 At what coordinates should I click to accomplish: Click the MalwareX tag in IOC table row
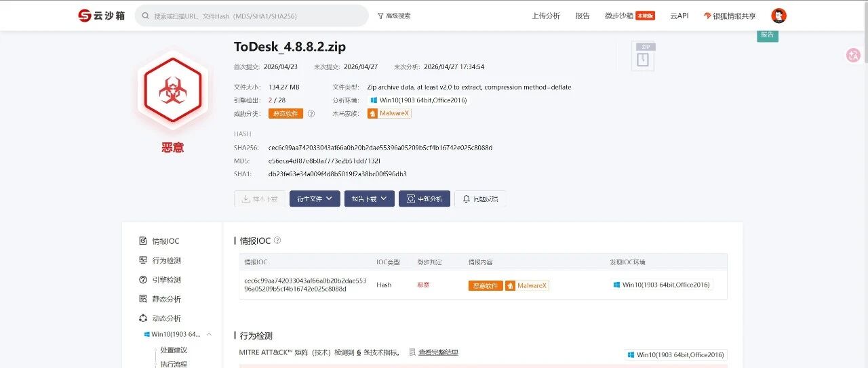(527, 285)
